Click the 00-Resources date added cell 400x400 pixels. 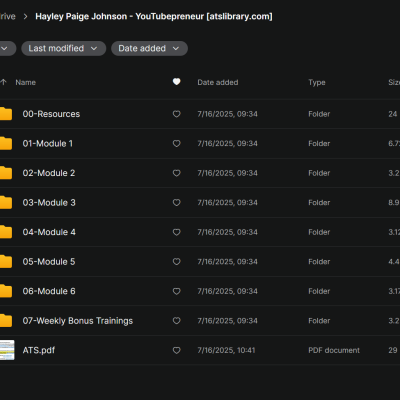click(x=227, y=114)
